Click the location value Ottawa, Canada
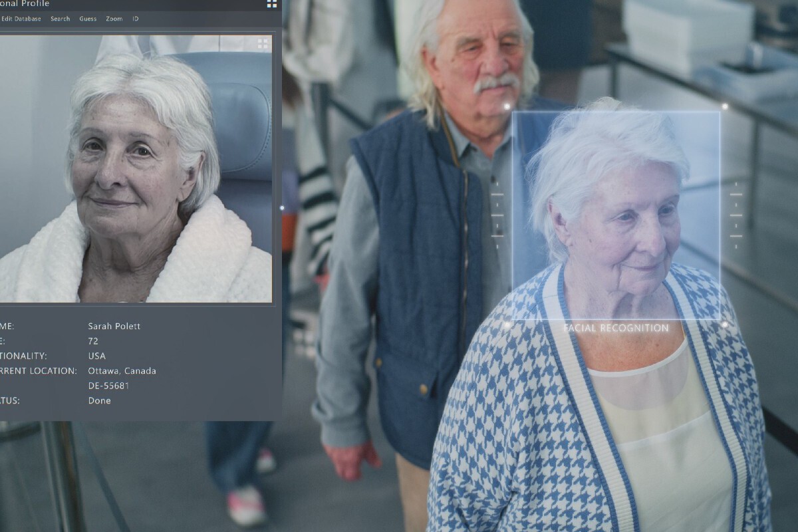798x532 pixels. pyautogui.click(x=122, y=371)
